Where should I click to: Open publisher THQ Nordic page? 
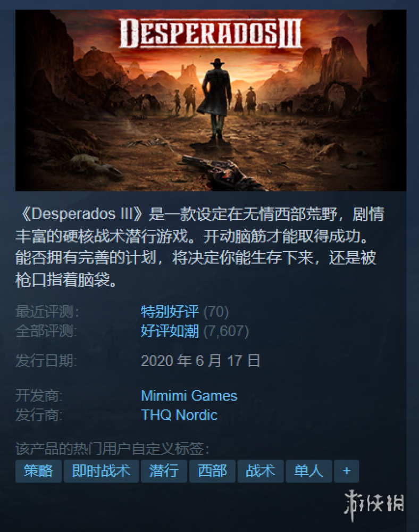(179, 415)
